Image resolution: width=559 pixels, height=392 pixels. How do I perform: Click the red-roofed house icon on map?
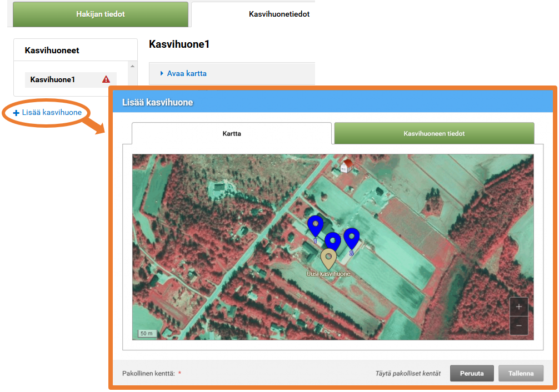click(347, 165)
